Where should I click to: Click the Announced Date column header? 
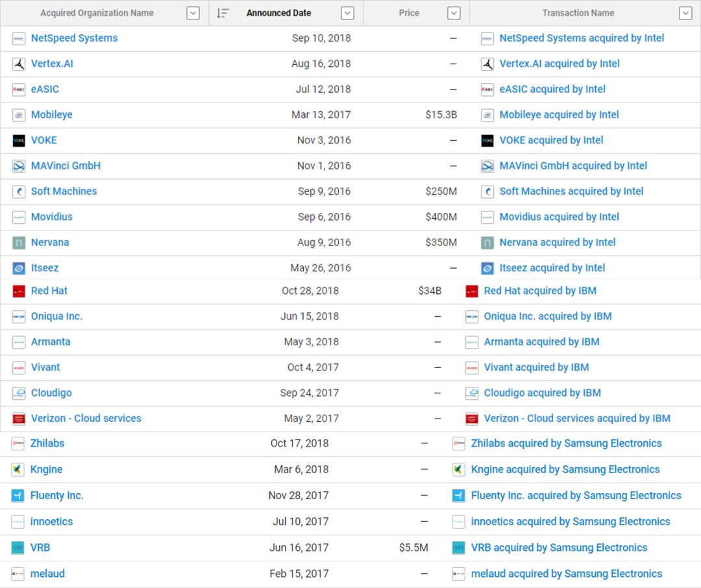pyautogui.click(x=278, y=14)
